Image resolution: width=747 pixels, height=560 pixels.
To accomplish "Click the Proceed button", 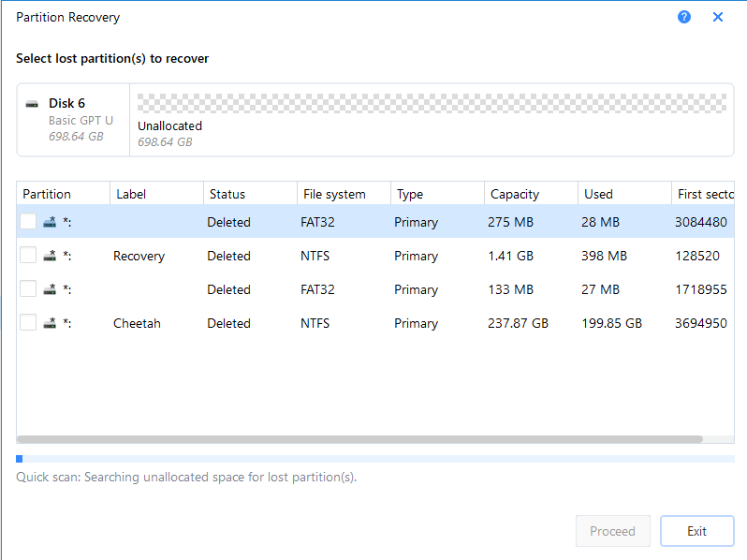I will pyautogui.click(x=612, y=531).
